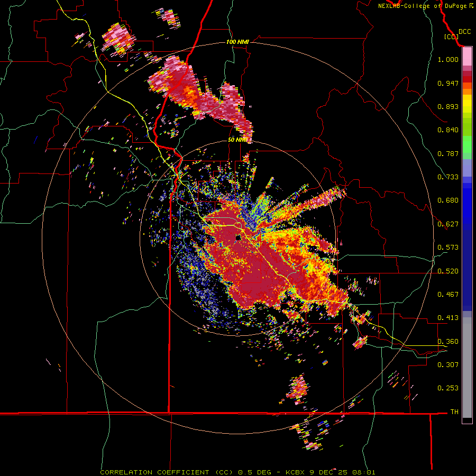Select the 0.360 legend value

[448, 342]
